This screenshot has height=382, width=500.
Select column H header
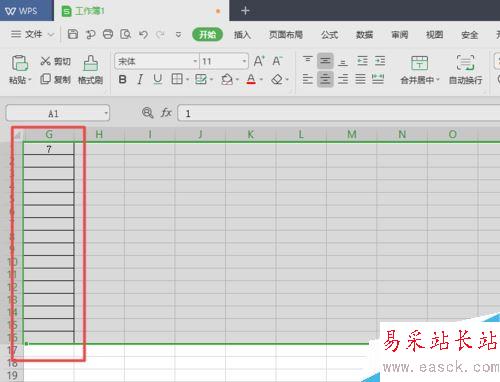tap(99, 134)
